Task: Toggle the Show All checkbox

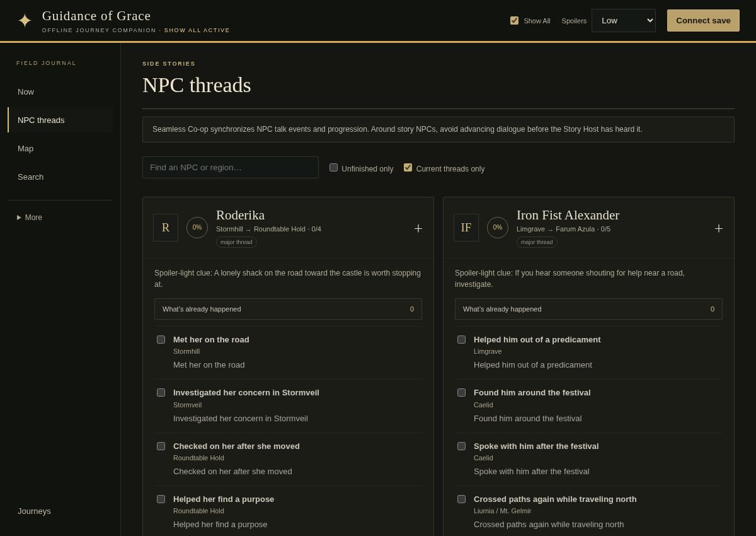Action: pyautogui.click(x=514, y=21)
